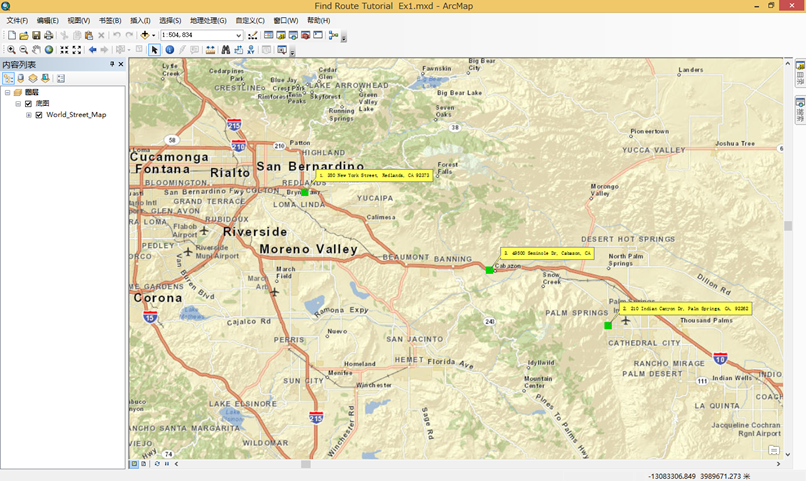Activate the Pan hand tool

pos(36,50)
